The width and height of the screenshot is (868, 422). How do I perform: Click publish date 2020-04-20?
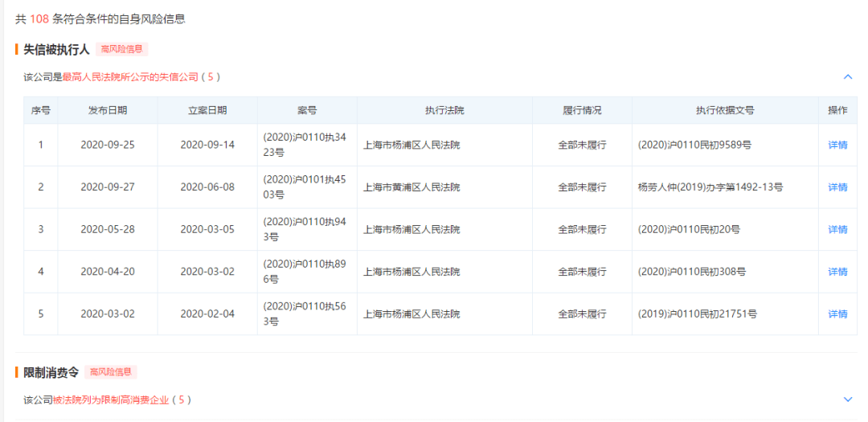(x=108, y=272)
